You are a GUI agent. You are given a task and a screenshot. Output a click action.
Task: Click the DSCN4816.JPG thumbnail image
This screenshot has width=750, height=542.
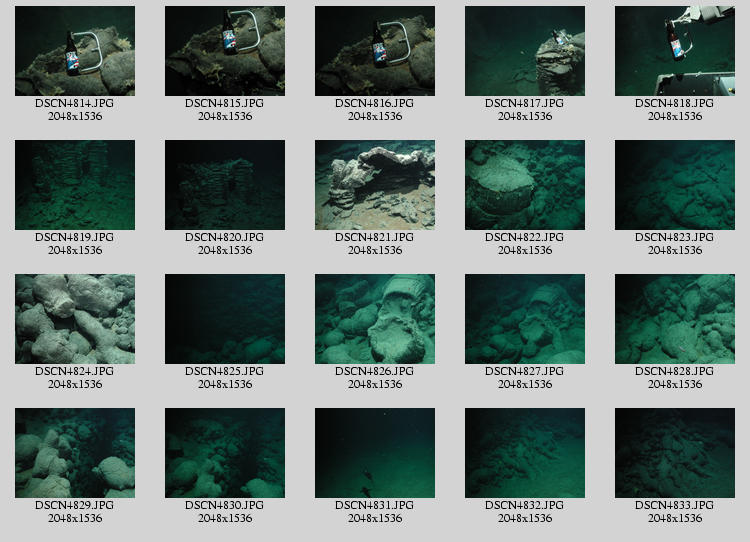pyautogui.click(x=374, y=51)
